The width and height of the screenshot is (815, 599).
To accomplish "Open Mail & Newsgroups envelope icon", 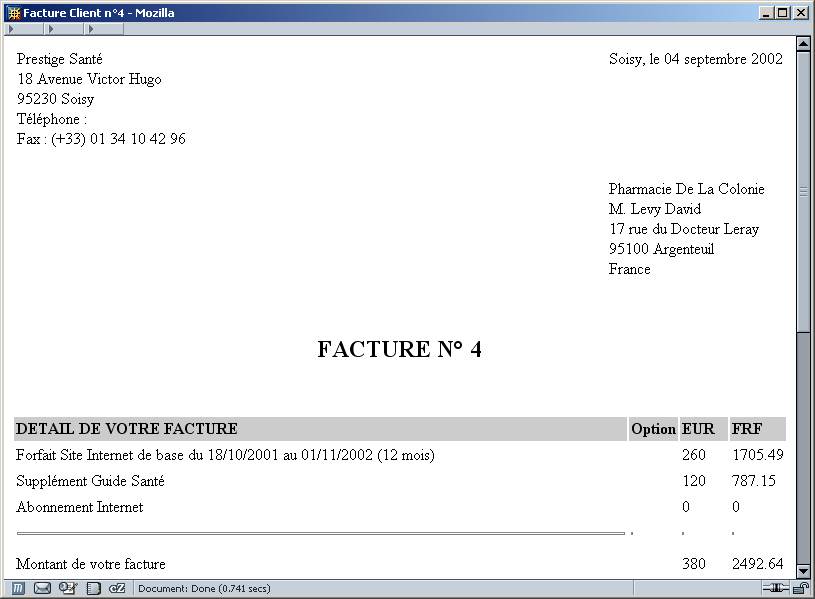I will [x=42, y=588].
